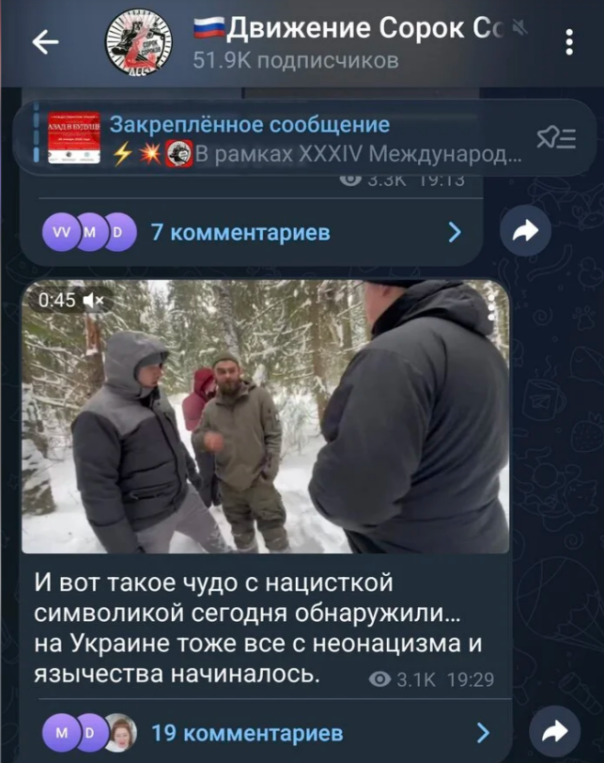604x763 pixels.
Task: Open the 19 комментариев link
Action: [x=247, y=732]
